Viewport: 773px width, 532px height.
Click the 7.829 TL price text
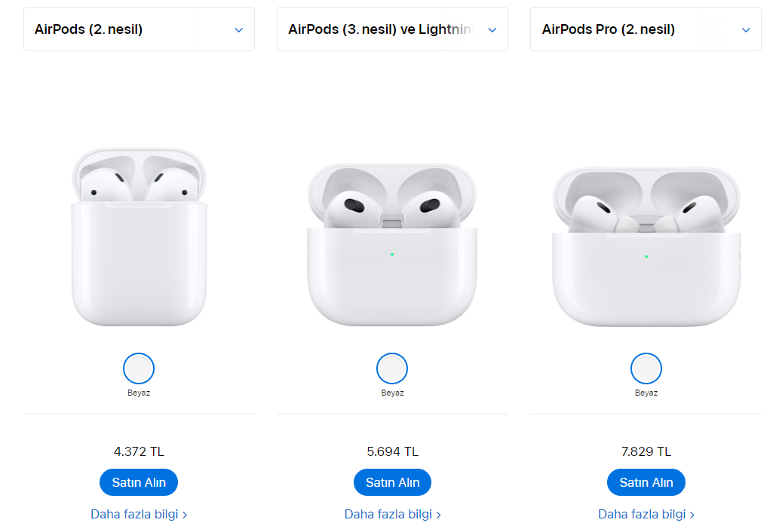(x=646, y=451)
